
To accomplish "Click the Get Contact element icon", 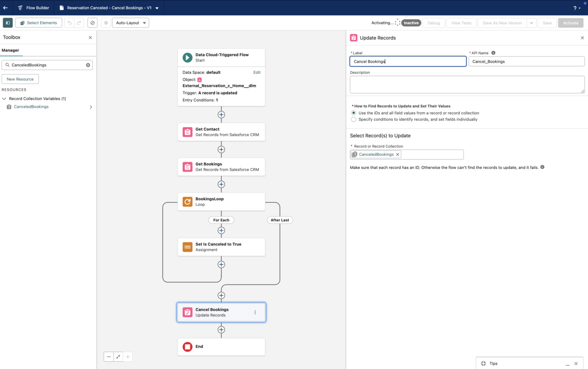I will point(187,132).
